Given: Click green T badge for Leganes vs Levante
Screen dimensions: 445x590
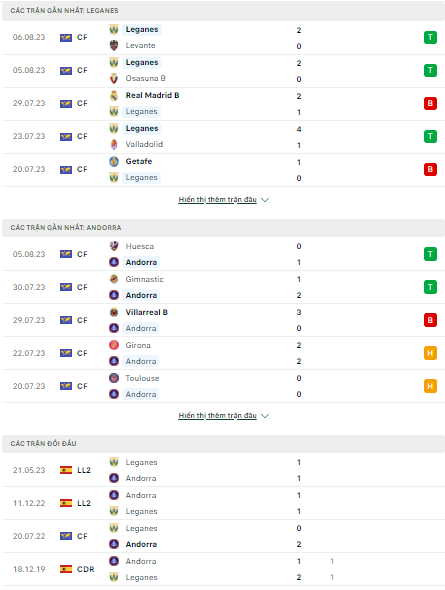Looking at the screenshot, I should (x=430, y=37).
